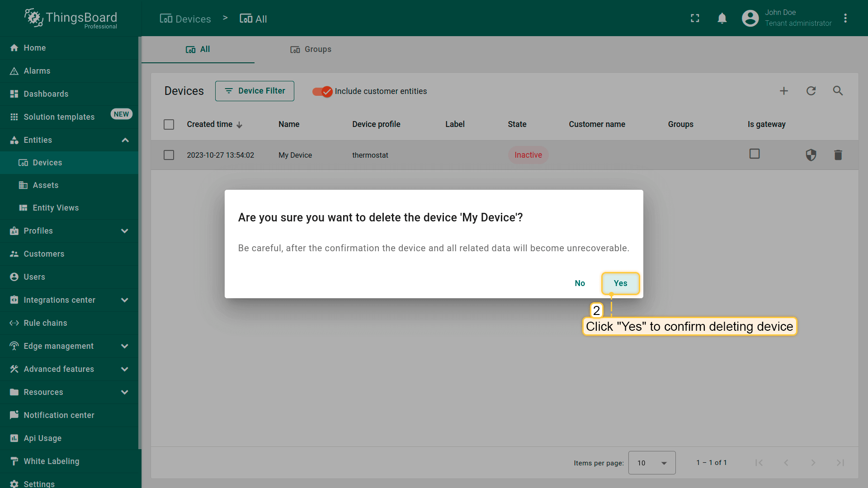Click No to cancel deletion
The width and height of the screenshot is (868, 488).
[x=580, y=283]
